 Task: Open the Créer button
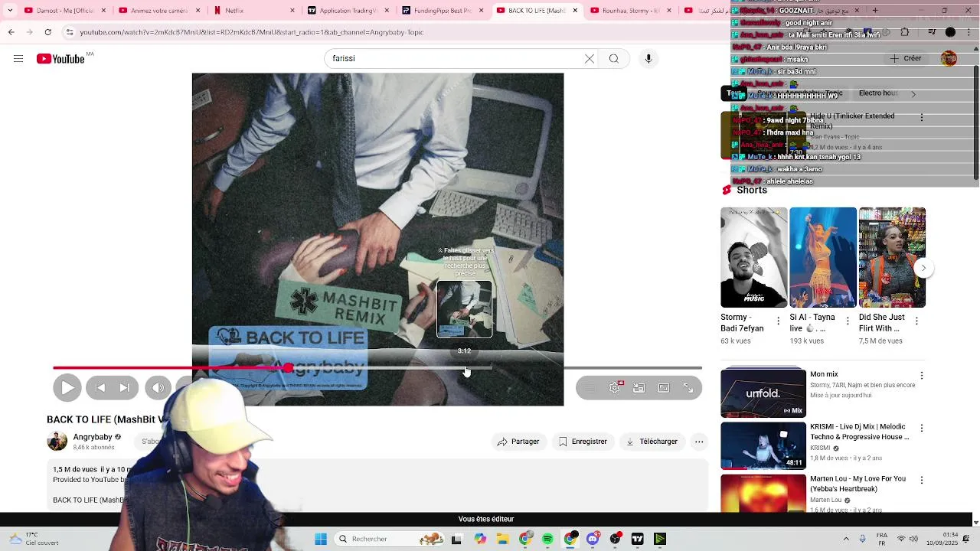[x=906, y=59]
